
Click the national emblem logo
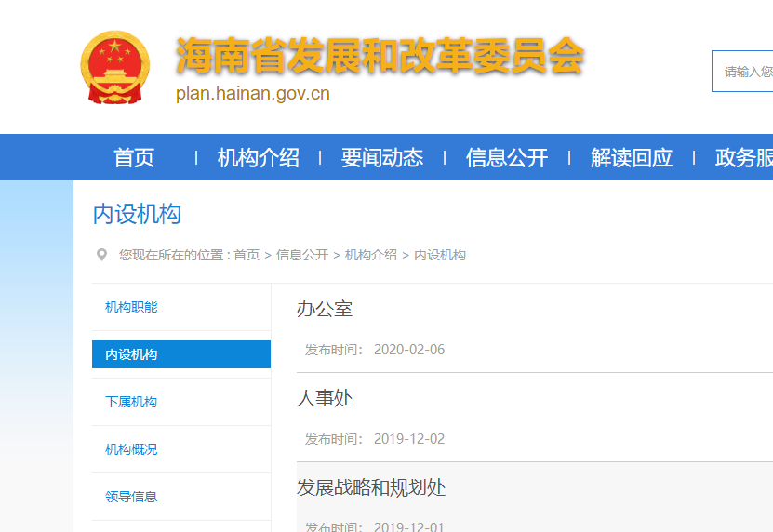[x=114, y=68]
